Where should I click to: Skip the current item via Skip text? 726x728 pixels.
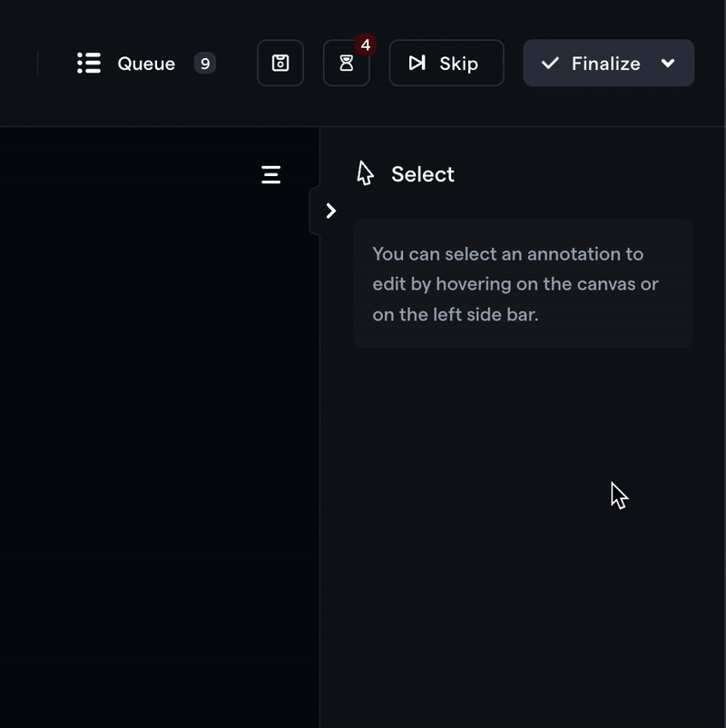pos(458,64)
